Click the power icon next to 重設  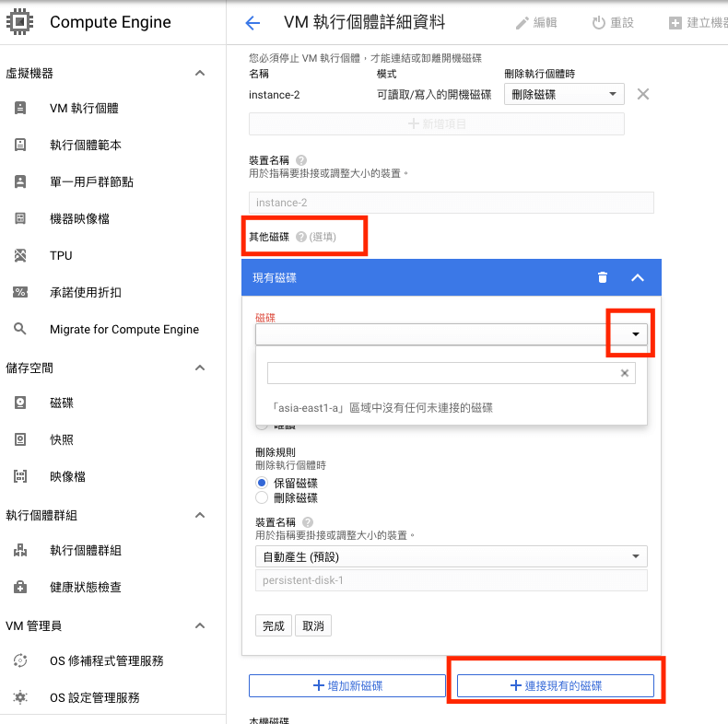[x=598, y=23]
